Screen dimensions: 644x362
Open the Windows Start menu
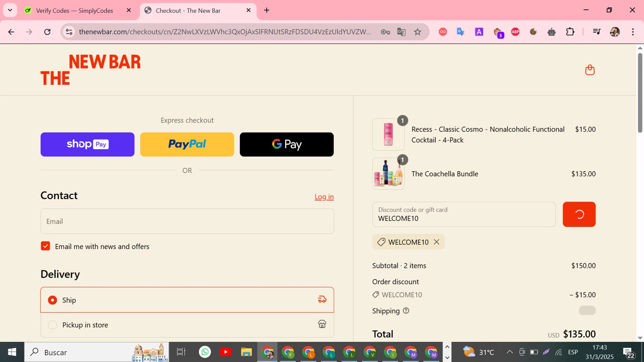[12, 352]
